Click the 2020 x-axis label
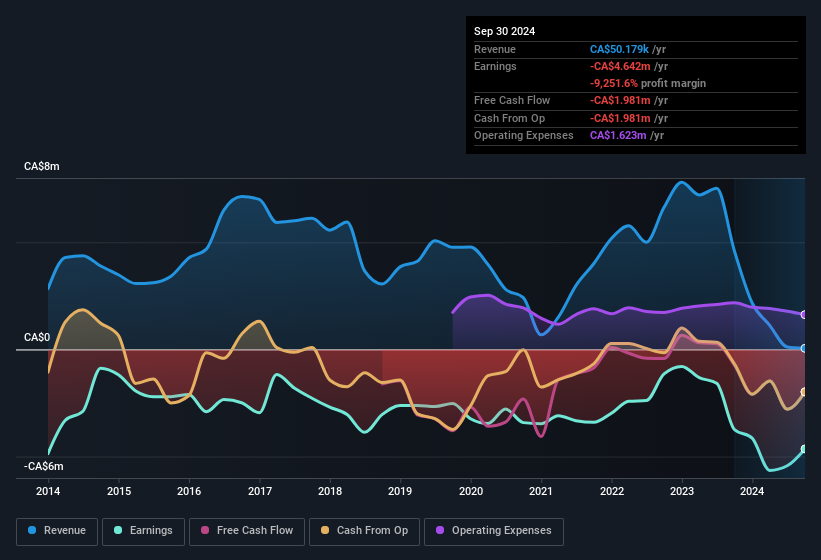Screen dimensions: 821x560 (471, 491)
